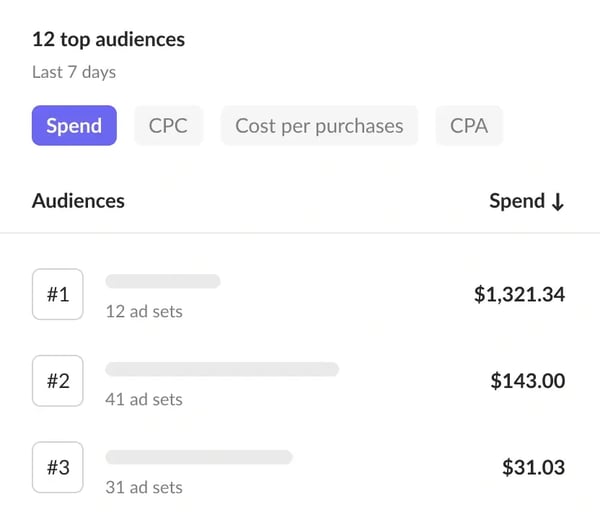Click the $1,321.34 spend value
This screenshot has height=525, width=600.
point(519,294)
